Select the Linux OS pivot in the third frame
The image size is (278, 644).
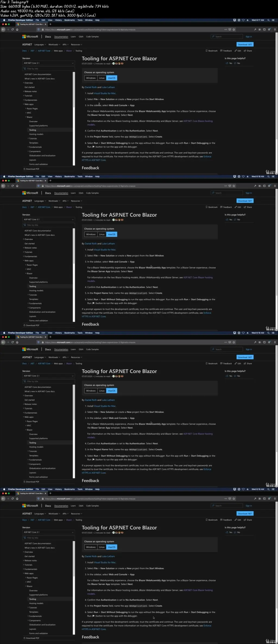click(102, 391)
